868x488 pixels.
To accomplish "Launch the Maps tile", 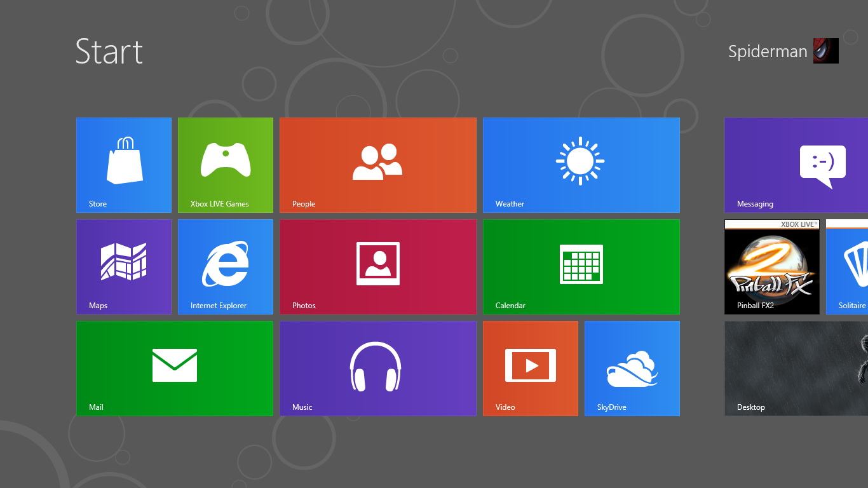I will pyautogui.click(x=124, y=267).
